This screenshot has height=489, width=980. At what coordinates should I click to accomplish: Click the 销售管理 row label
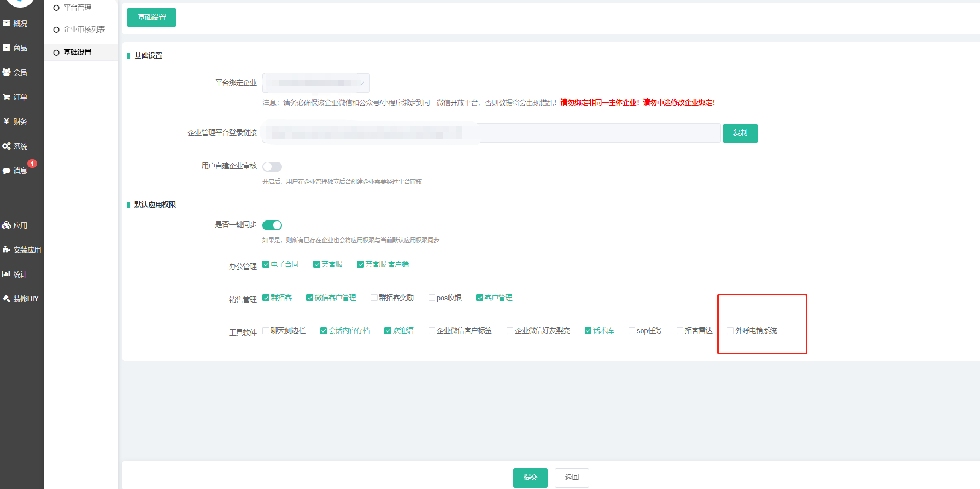[243, 300]
